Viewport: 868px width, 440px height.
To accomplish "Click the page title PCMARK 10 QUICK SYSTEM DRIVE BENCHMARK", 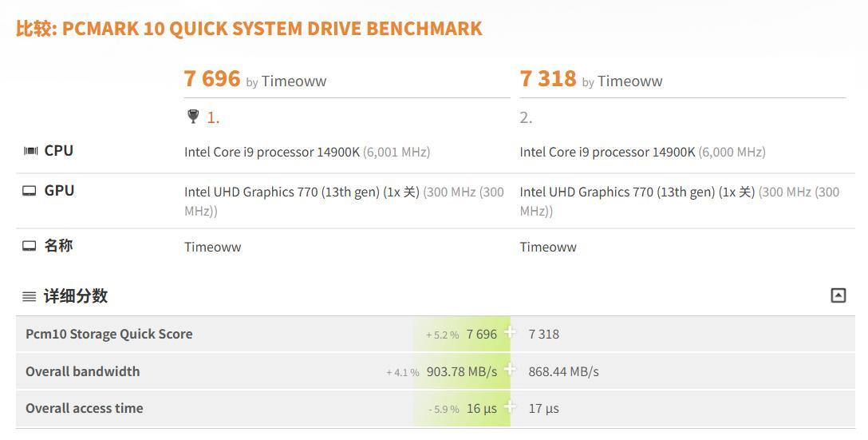I will coord(272,29).
